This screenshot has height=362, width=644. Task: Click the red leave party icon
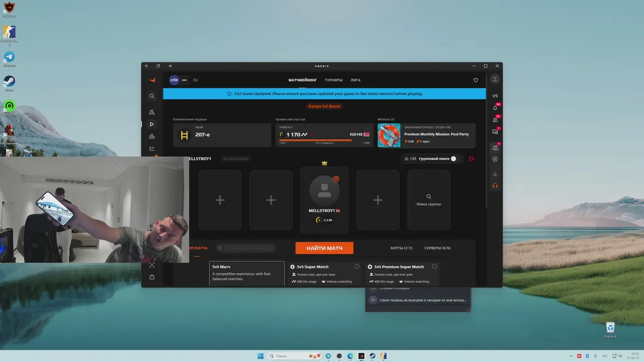(x=471, y=159)
